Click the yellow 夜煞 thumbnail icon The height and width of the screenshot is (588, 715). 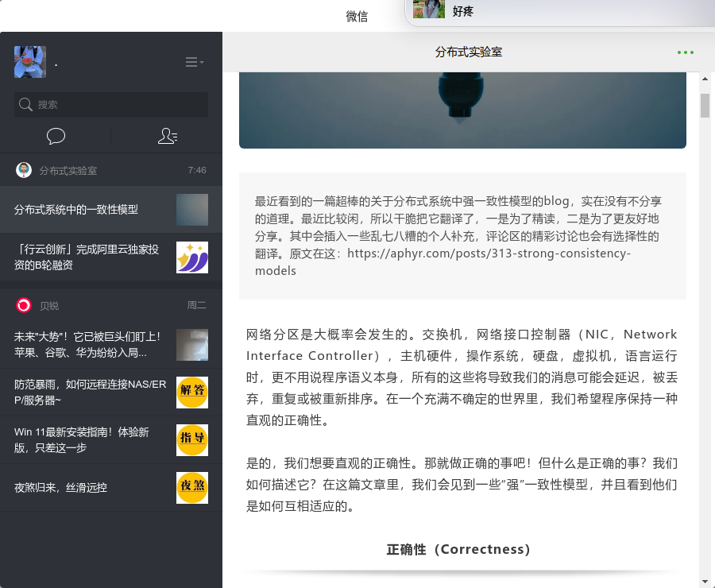click(192, 488)
